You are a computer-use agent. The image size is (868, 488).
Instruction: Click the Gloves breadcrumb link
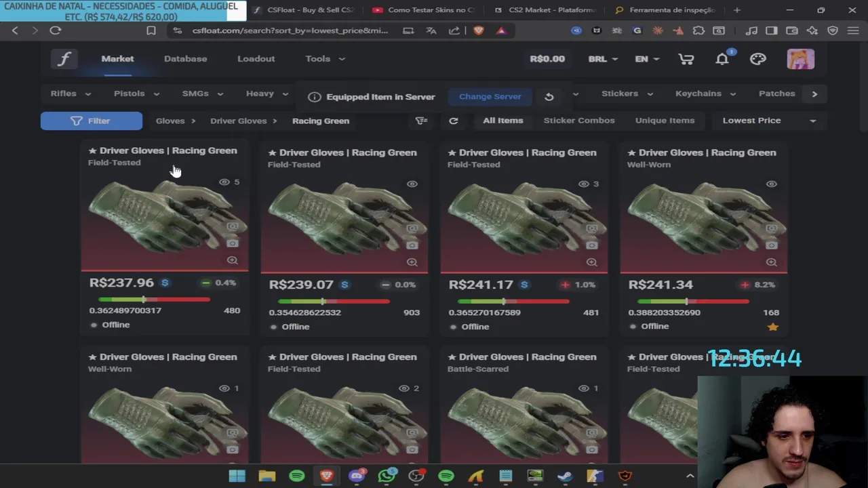pos(170,121)
